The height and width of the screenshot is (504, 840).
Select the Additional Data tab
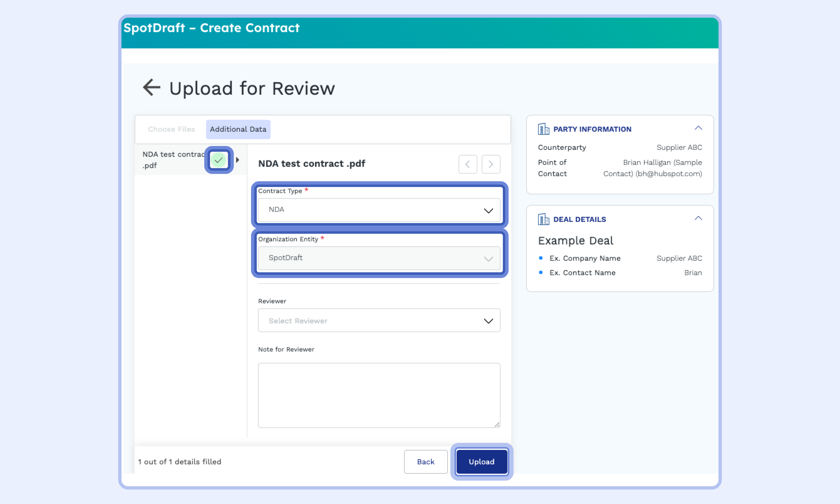point(238,129)
